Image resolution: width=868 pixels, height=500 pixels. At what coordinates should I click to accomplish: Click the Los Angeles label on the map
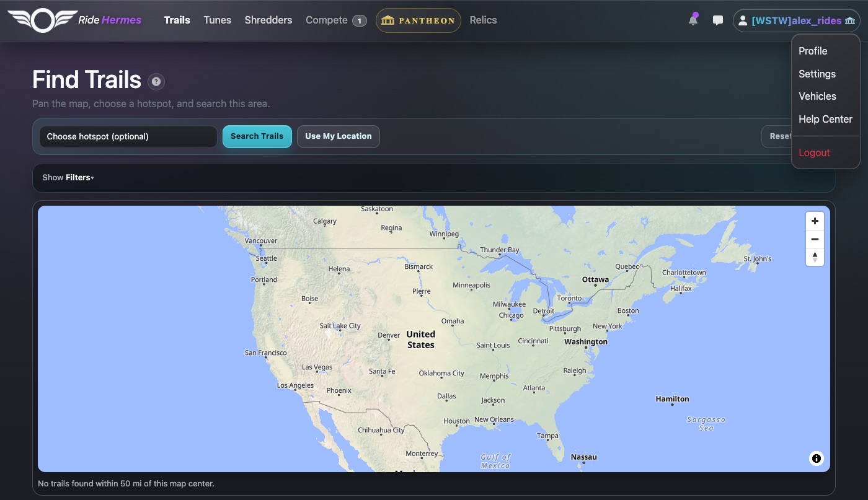295,385
